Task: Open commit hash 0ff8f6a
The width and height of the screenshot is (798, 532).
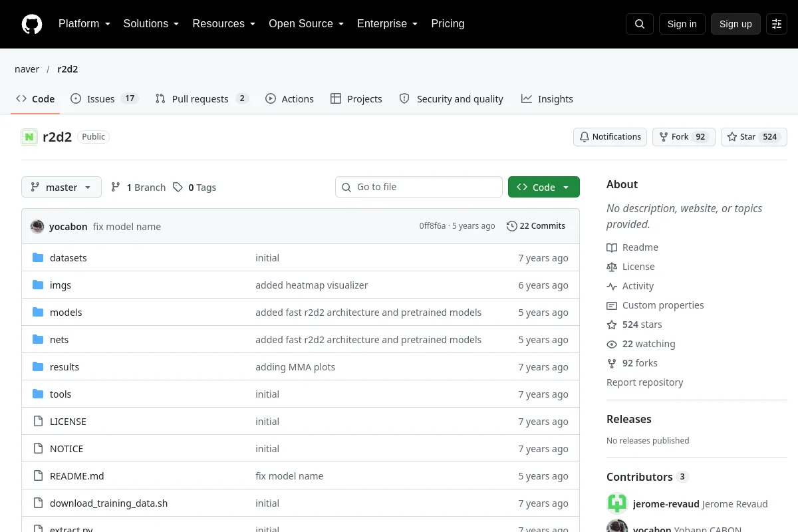Action: tap(432, 226)
